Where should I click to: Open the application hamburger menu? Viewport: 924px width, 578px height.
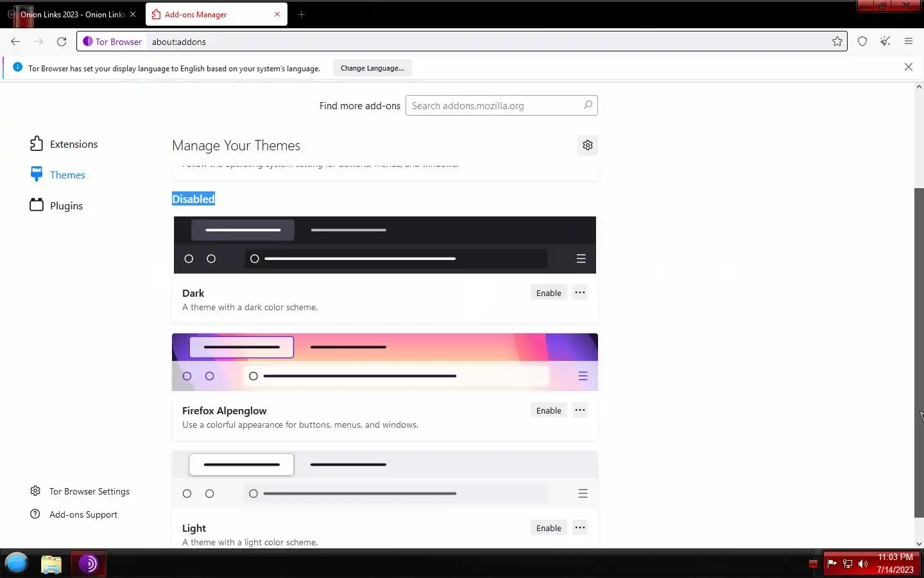click(909, 42)
